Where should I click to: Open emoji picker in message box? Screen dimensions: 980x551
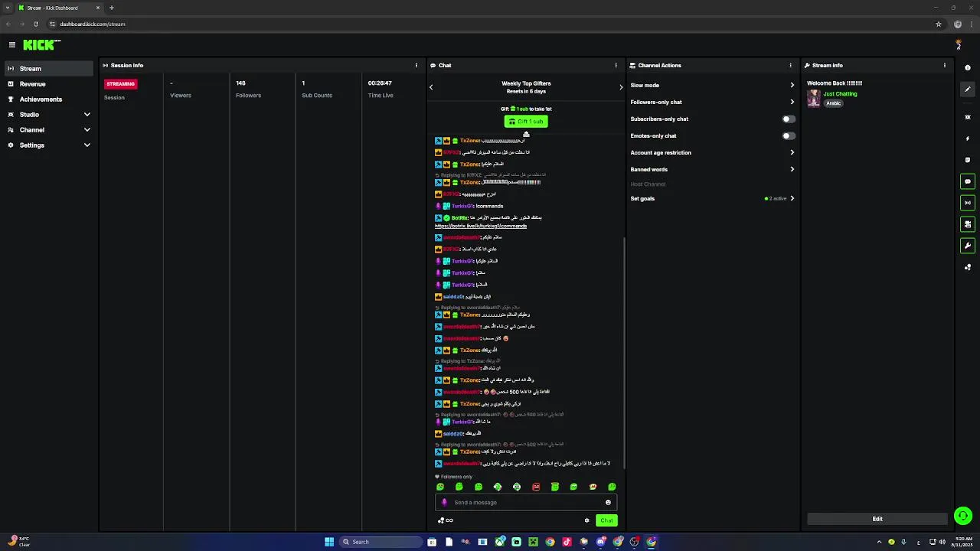click(x=608, y=503)
